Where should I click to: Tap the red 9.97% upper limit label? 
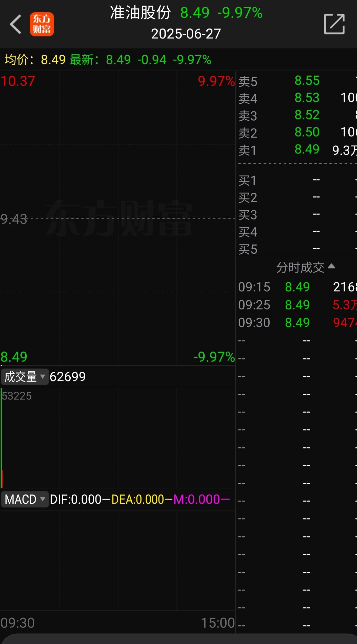point(216,81)
